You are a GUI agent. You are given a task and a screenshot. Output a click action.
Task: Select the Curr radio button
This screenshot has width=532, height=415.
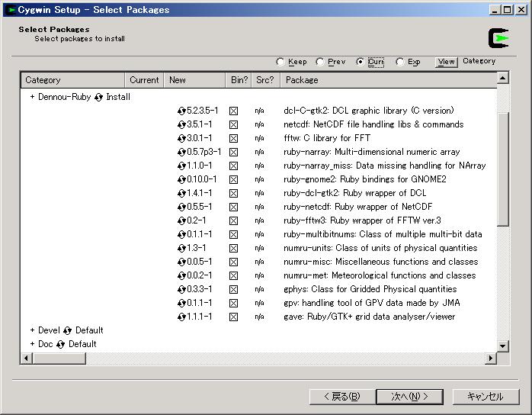(360, 62)
